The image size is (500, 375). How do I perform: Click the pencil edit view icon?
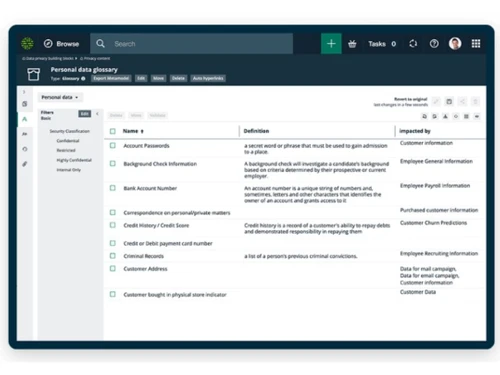[x=436, y=101]
